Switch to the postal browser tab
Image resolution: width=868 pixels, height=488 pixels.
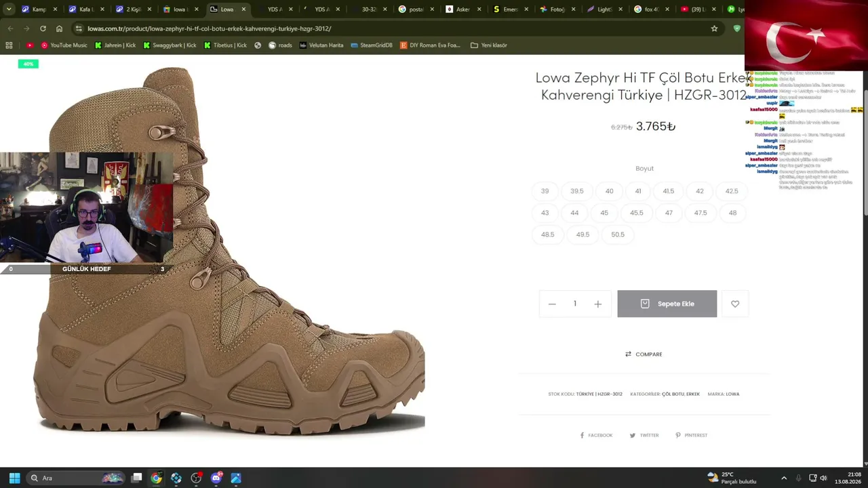pos(416,9)
